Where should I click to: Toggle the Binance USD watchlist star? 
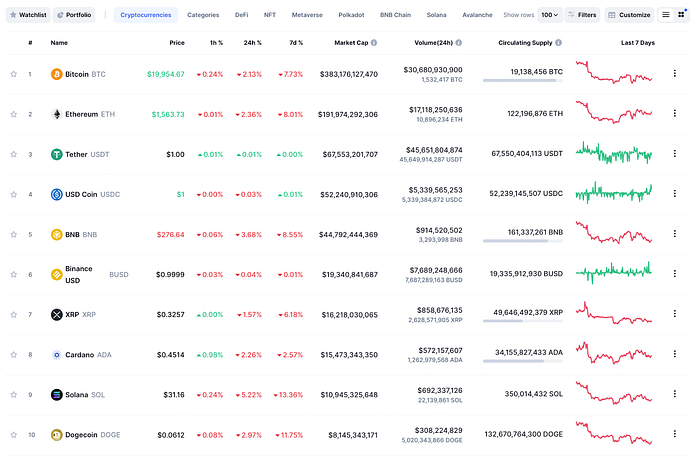click(13, 275)
